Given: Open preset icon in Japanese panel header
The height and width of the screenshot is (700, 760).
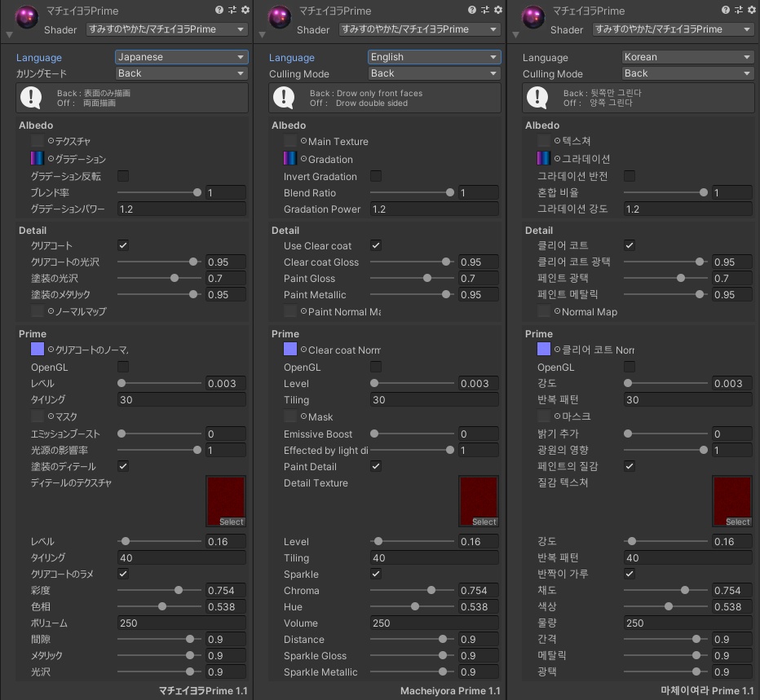Looking at the screenshot, I should click(232, 10).
